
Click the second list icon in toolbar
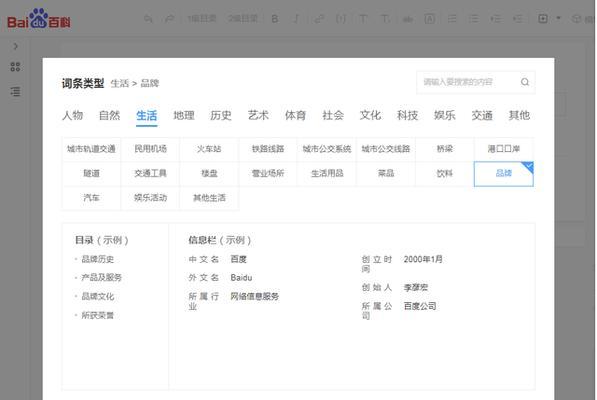point(474,19)
